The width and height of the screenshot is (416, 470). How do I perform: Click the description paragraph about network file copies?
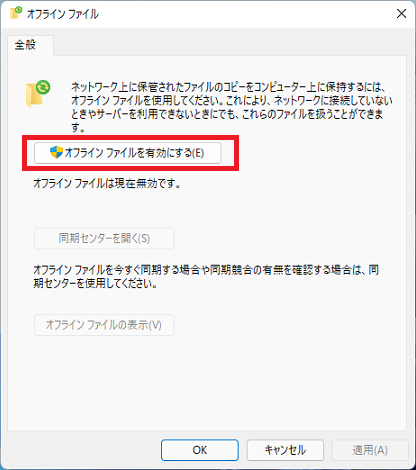coord(232,107)
